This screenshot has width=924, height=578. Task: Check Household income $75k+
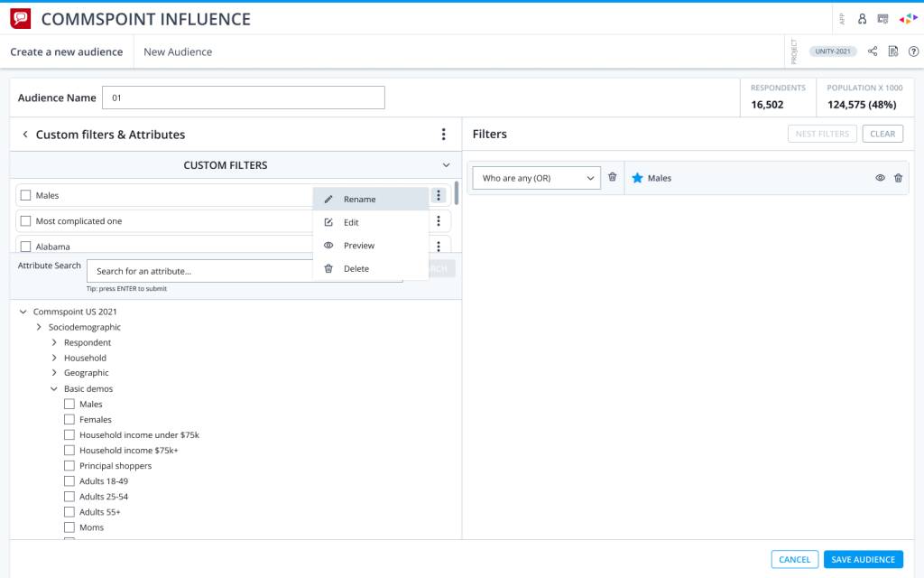pos(69,450)
